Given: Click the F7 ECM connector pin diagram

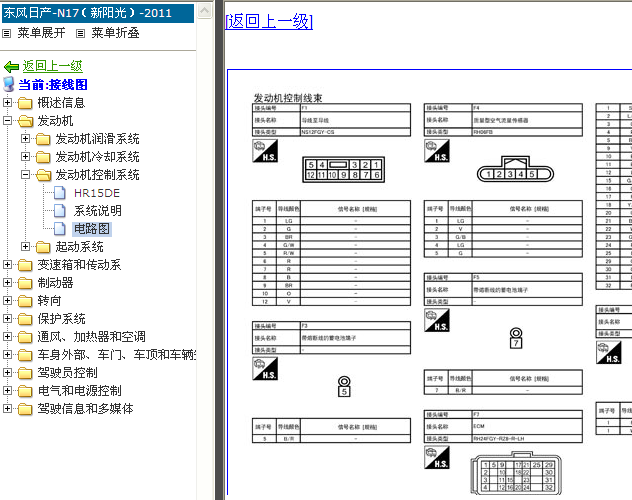Looking at the screenshot, I should click(x=516, y=473).
